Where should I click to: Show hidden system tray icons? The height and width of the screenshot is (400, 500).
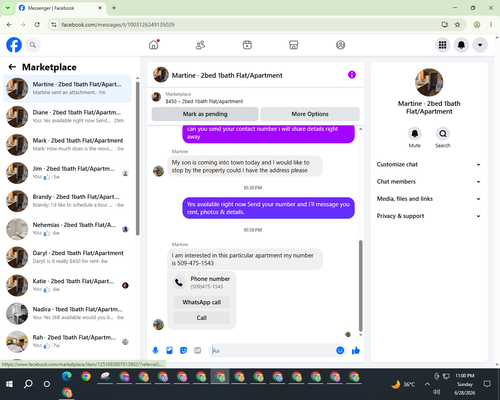pos(427,384)
